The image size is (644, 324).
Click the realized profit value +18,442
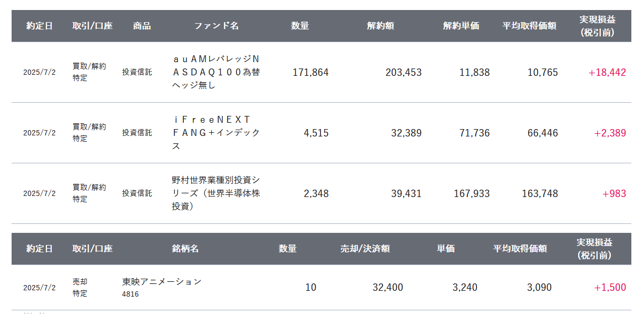tap(607, 73)
